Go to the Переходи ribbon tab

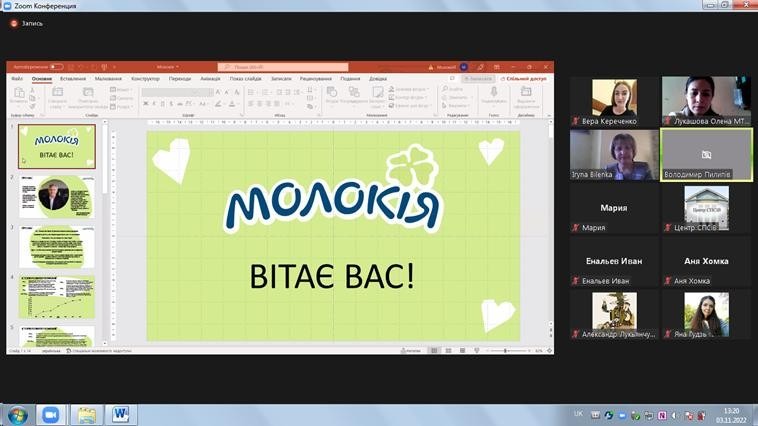pyautogui.click(x=180, y=78)
